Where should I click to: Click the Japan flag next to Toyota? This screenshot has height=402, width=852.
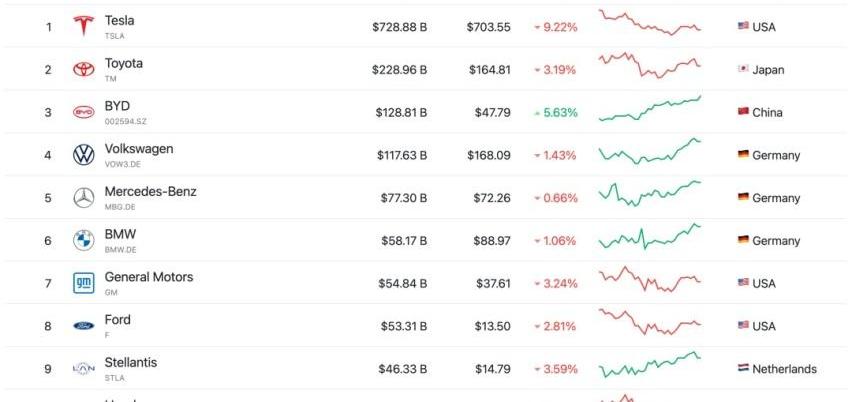coord(743,68)
